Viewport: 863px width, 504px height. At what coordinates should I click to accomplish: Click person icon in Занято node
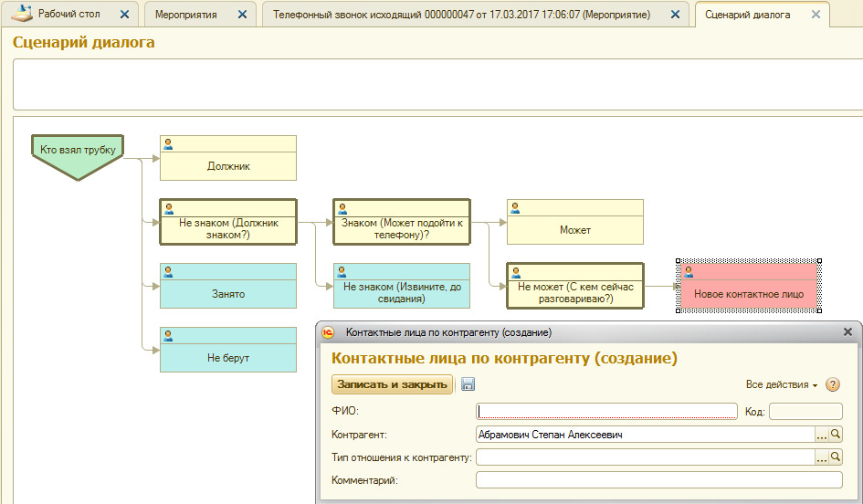[x=168, y=272]
